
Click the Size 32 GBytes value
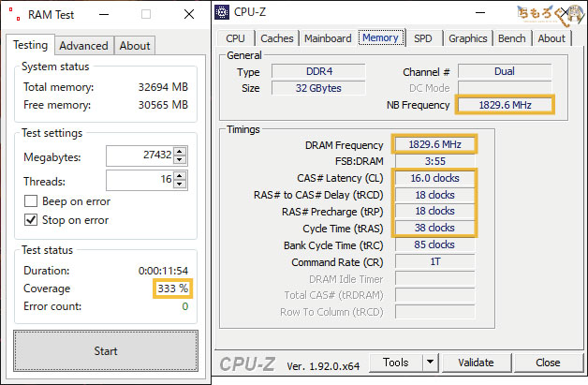coord(318,88)
